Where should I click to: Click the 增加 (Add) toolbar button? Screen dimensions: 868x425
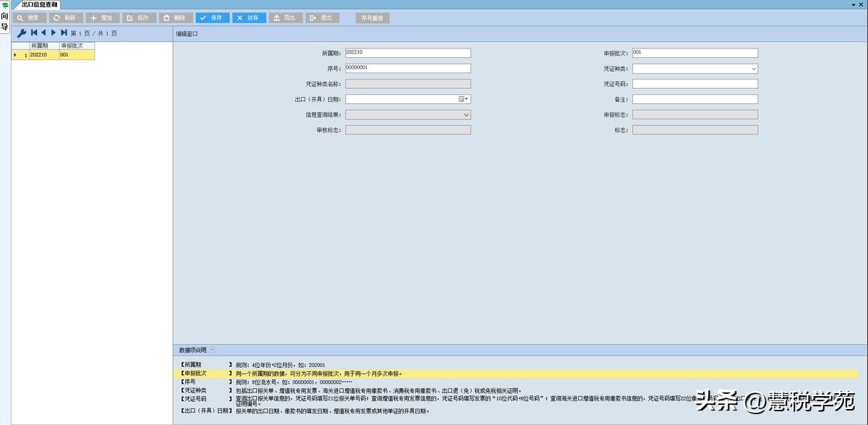coord(103,18)
